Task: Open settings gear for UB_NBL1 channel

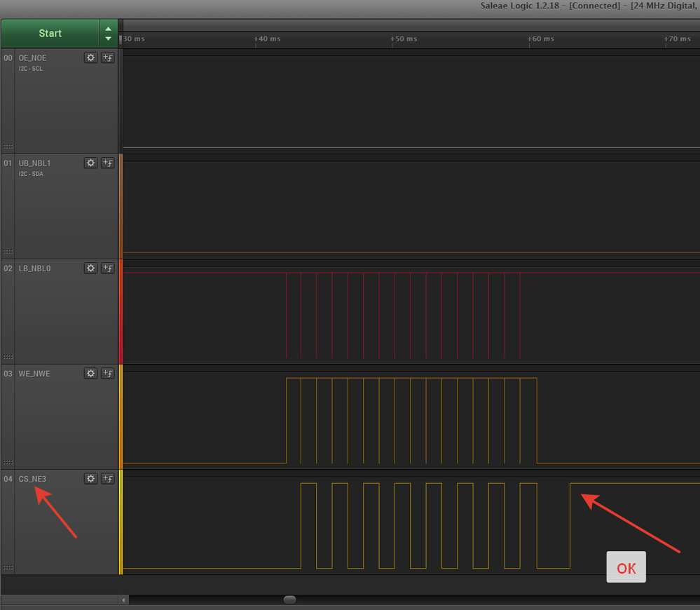Action: click(x=90, y=163)
